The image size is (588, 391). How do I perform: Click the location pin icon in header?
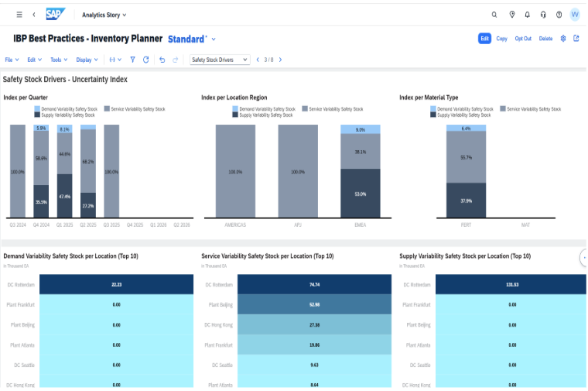(x=512, y=15)
